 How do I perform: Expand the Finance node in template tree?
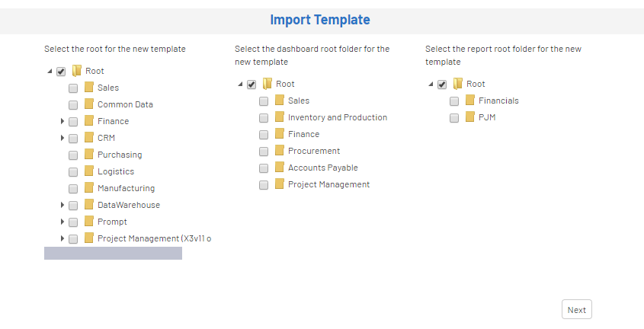coord(62,121)
